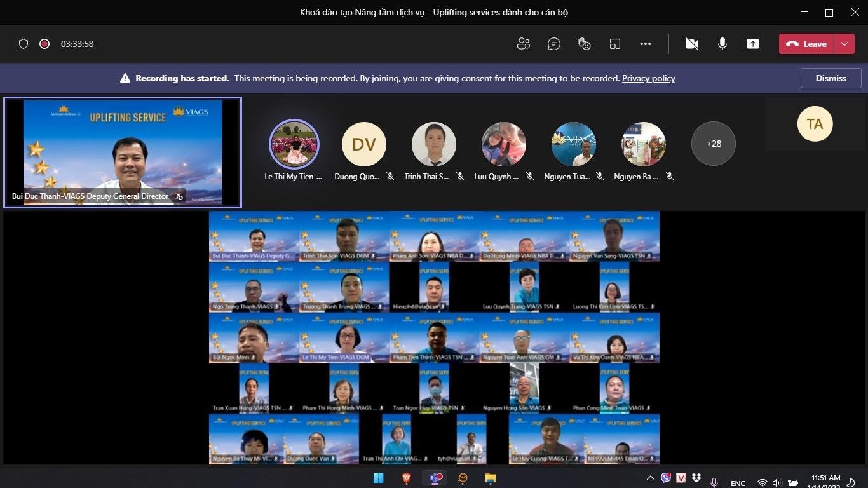This screenshot has height=488, width=868.
Task: Open the share content tray
Action: pos(753,44)
